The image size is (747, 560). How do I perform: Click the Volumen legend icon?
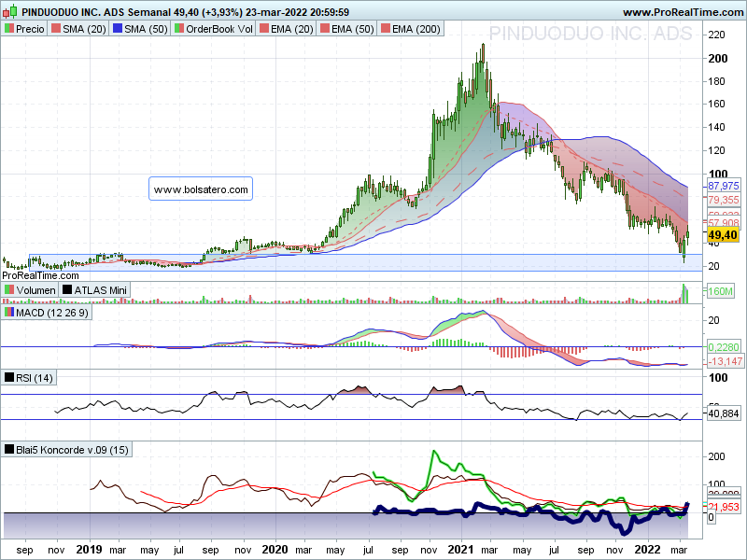(9, 289)
